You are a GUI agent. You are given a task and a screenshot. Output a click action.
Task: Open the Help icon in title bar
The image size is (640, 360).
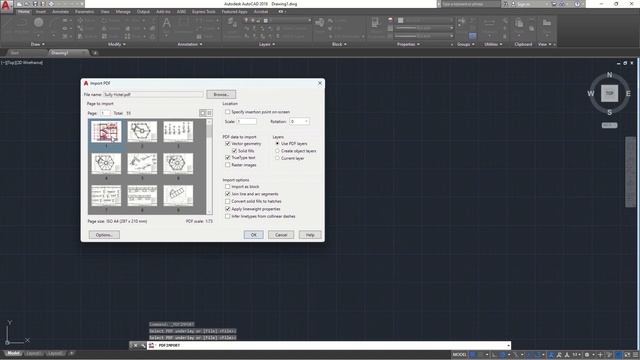[577, 4]
